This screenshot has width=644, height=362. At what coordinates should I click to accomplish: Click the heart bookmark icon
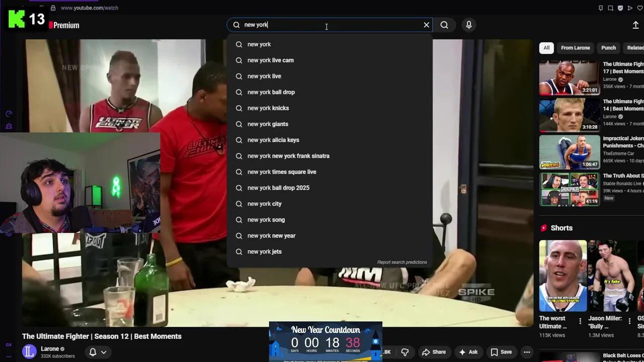(640, 8)
